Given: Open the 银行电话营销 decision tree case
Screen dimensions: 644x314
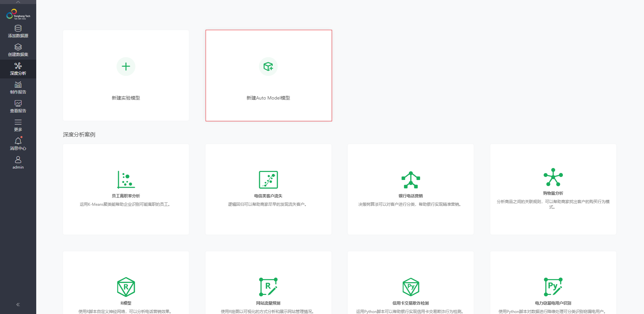Looking at the screenshot, I should click(x=411, y=180).
